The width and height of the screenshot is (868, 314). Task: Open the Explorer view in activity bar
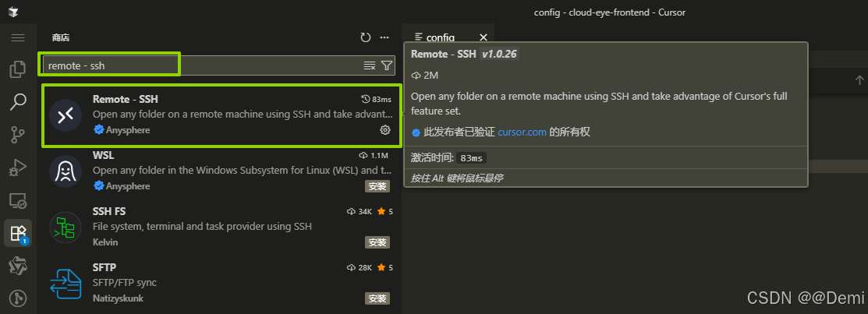(x=17, y=69)
